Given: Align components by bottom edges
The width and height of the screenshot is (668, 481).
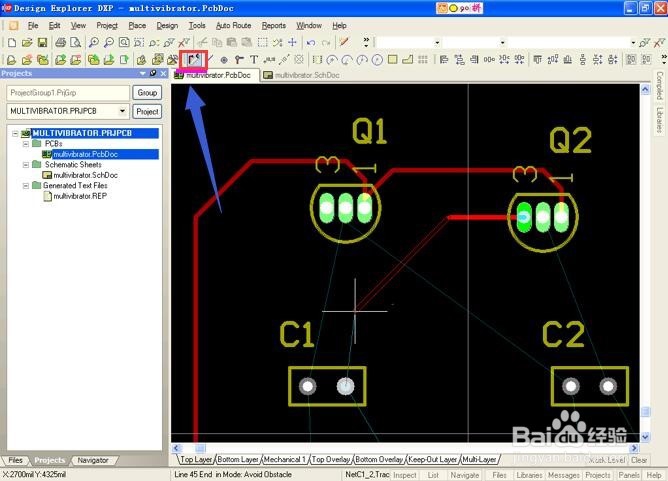Looking at the screenshot, I should pos(568,60).
